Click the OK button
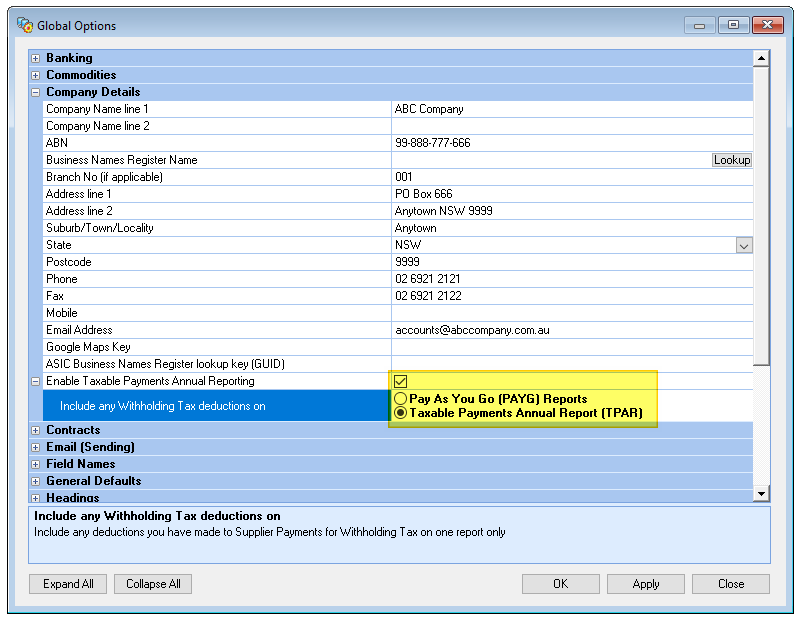802x624 pixels. pyautogui.click(x=560, y=584)
